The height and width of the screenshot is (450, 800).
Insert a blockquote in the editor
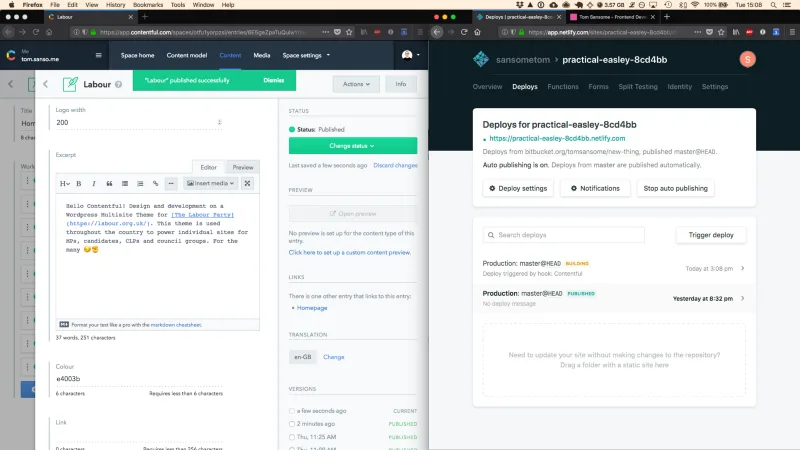click(109, 184)
